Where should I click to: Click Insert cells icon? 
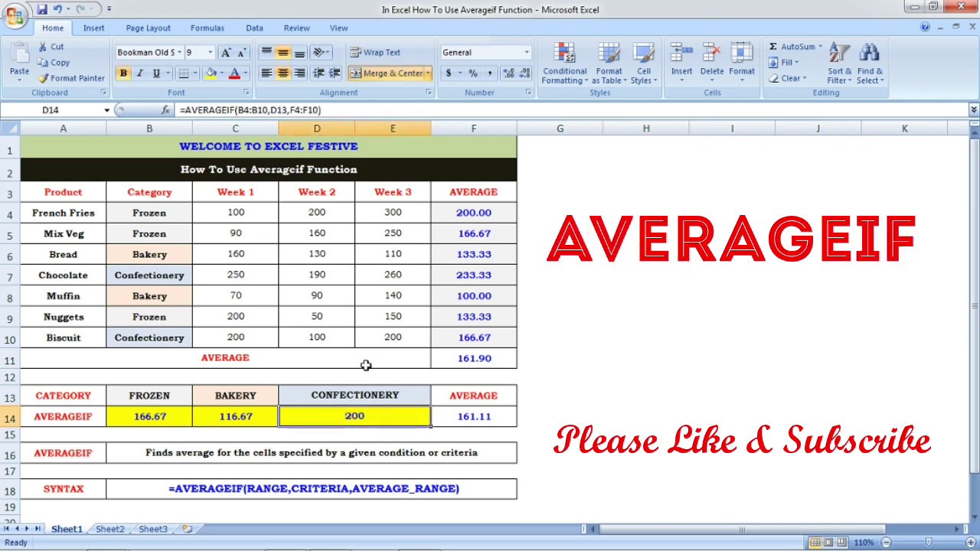point(681,54)
